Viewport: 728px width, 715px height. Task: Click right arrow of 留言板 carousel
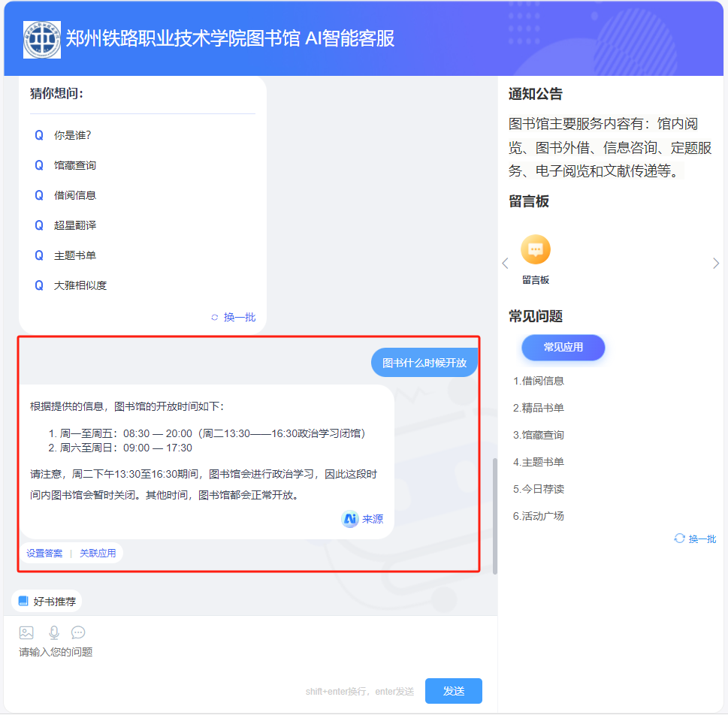pos(716,263)
